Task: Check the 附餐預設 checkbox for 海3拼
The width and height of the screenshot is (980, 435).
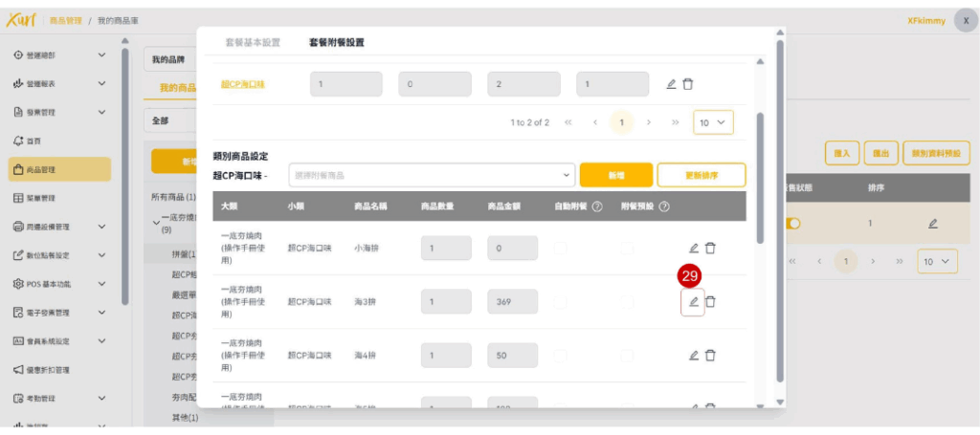Action: [x=626, y=302]
